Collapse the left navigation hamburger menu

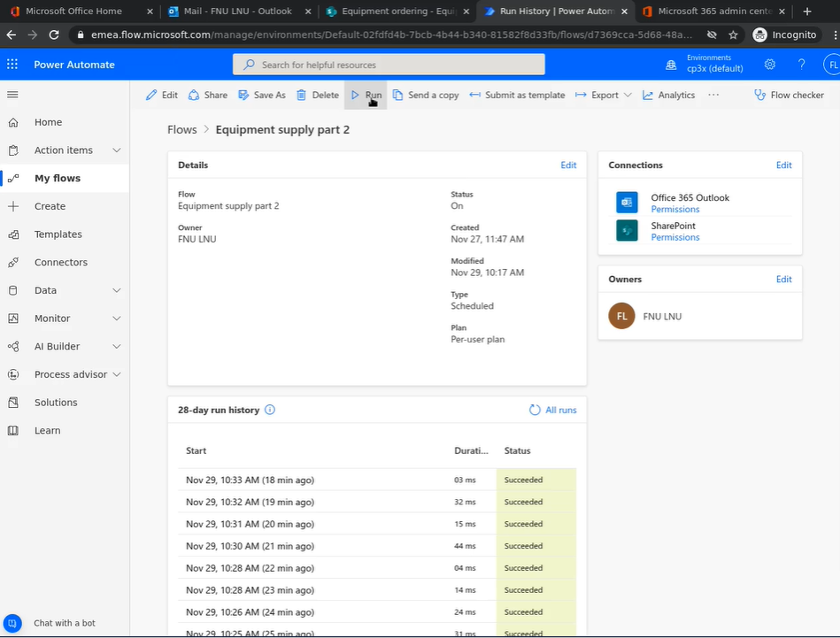[12, 95]
